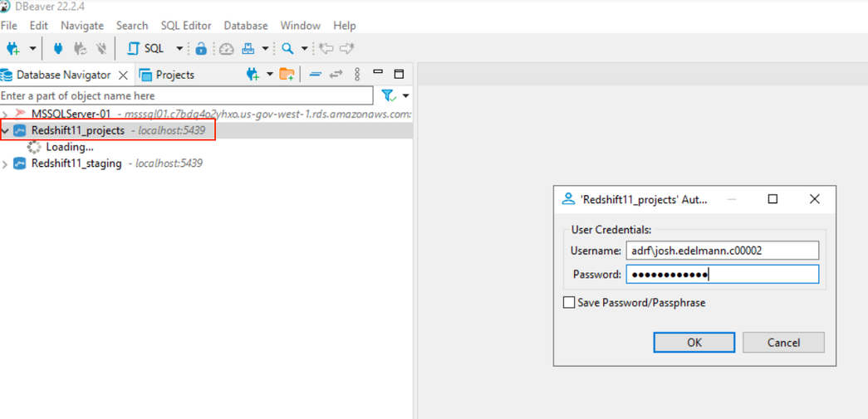Click the filter funnel icon in Navigator

coord(390,95)
